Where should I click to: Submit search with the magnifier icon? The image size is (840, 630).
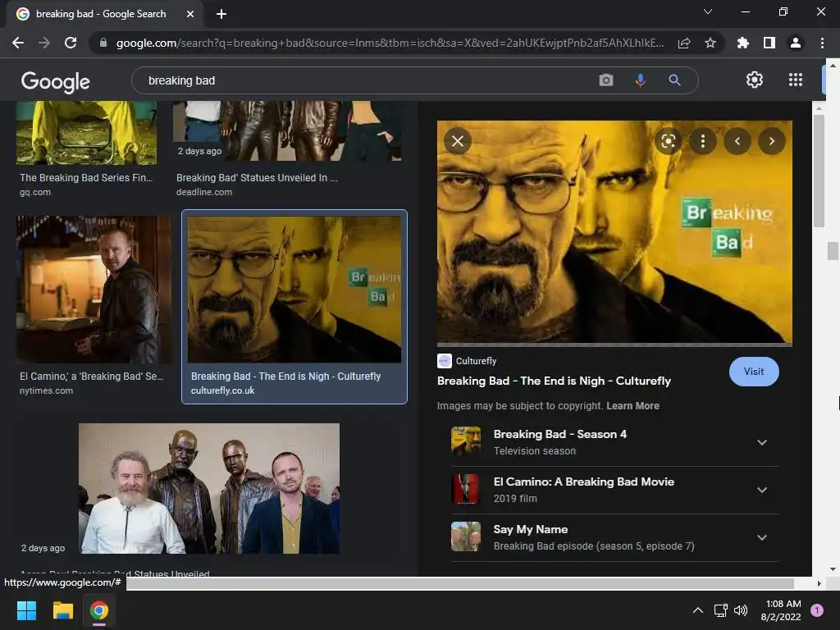674,80
